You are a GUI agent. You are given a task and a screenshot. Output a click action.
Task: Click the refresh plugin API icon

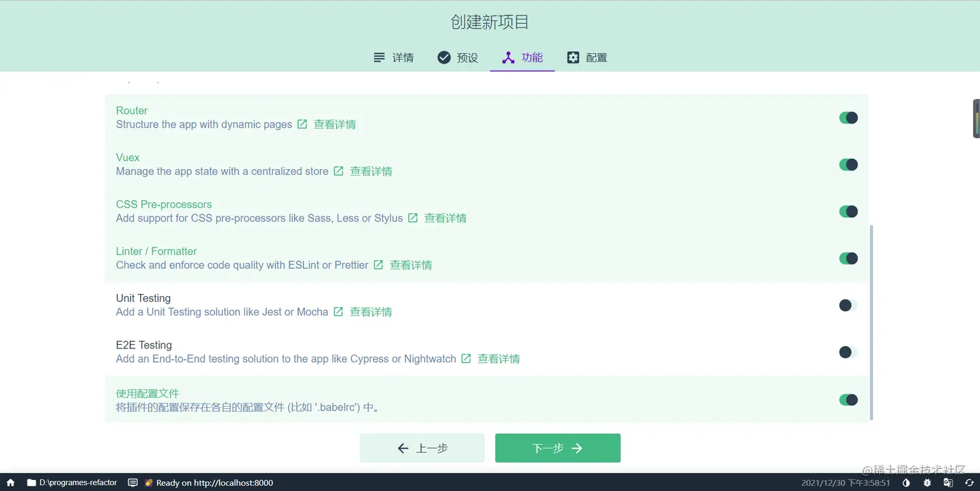[x=969, y=483]
